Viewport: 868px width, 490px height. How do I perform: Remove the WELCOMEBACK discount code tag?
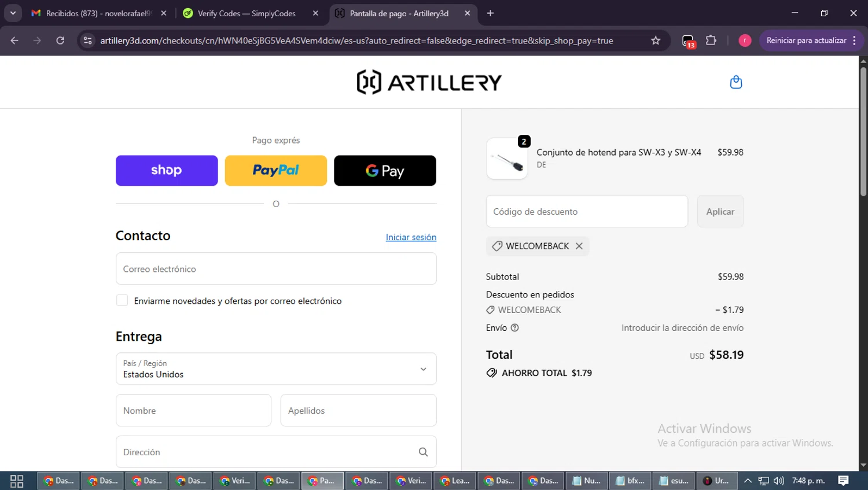pyautogui.click(x=579, y=246)
